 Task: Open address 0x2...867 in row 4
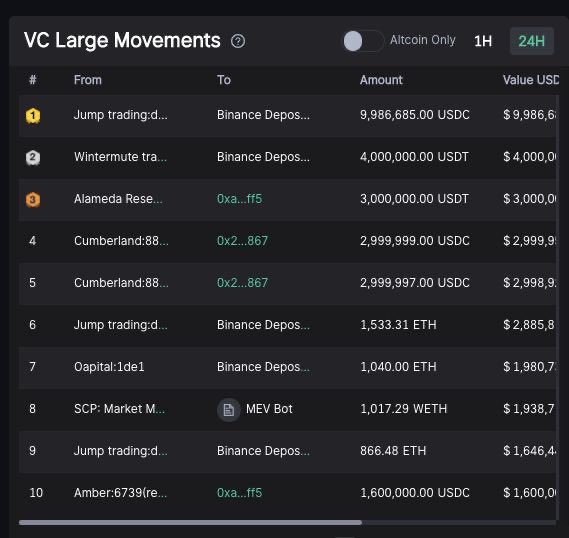(242, 241)
